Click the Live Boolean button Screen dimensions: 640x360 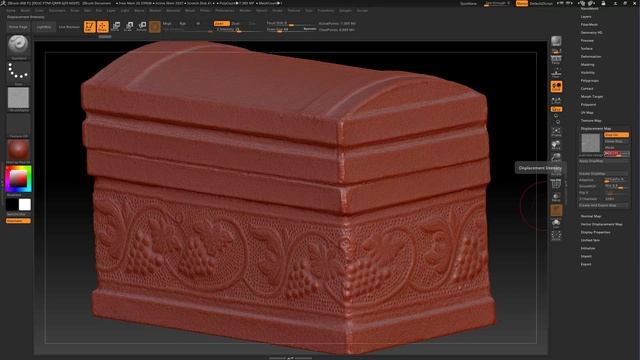pyautogui.click(x=69, y=27)
